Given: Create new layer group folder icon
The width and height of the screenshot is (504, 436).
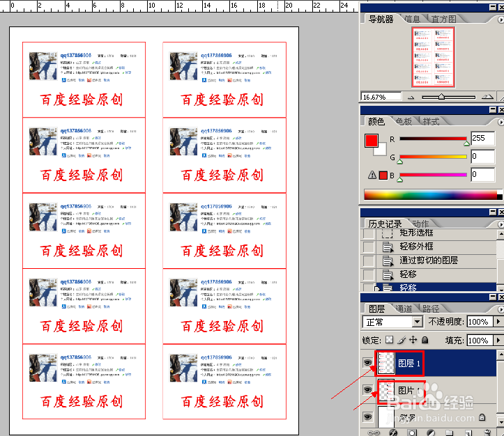Looking at the screenshot, I should click(x=450, y=433).
